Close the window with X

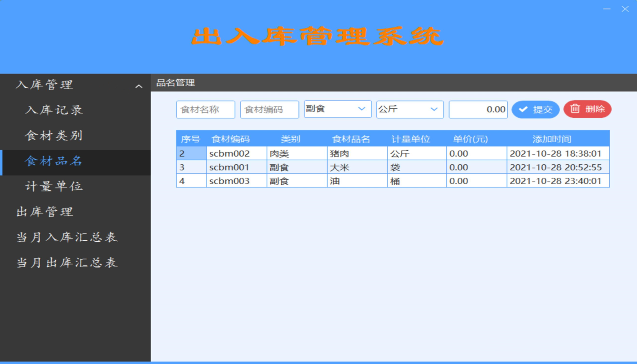pyautogui.click(x=625, y=9)
